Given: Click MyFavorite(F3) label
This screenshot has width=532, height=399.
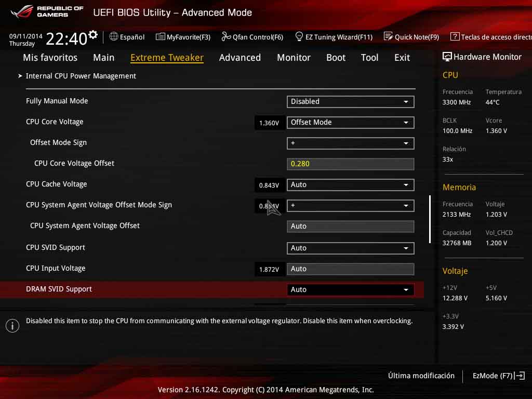Looking at the screenshot, I should point(188,37).
